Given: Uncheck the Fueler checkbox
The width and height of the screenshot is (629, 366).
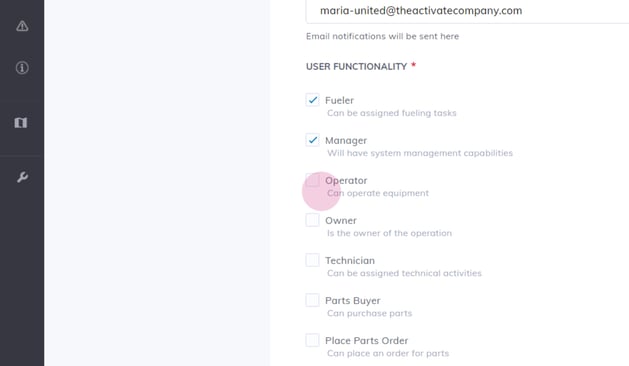Looking at the screenshot, I should 312,100.
